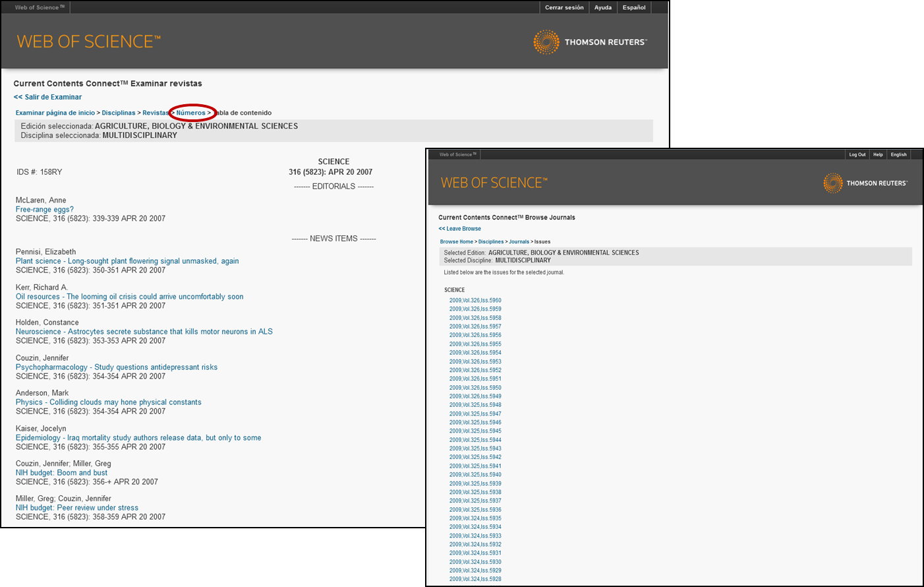
Task: Open issue 2009,Vol.324,Iss.5935
Action: pos(475,518)
